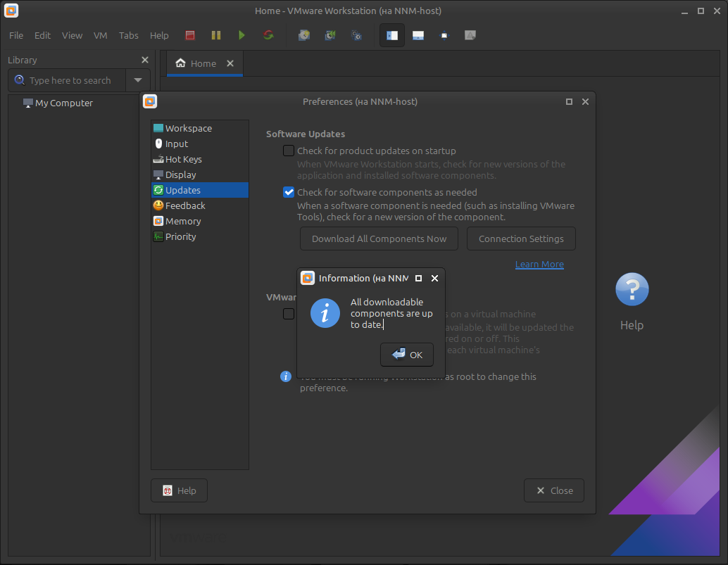This screenshot has width=728, height=565.
Task: Click the large Help question mark icon
Action: pos(632,289)
